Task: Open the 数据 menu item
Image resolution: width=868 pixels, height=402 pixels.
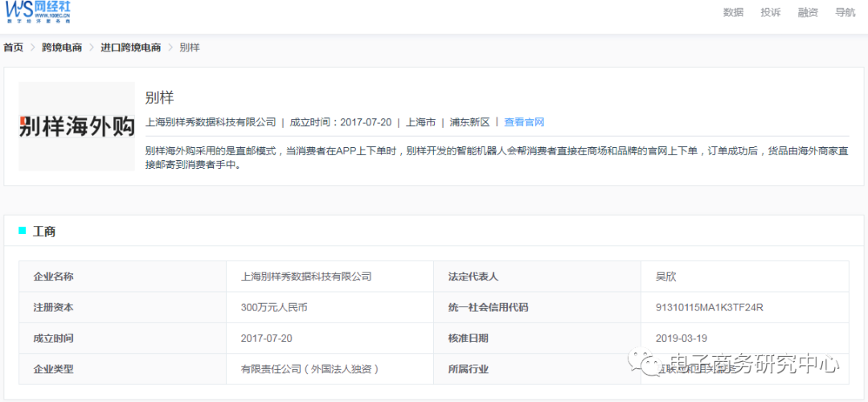Action: coord(733,13)
